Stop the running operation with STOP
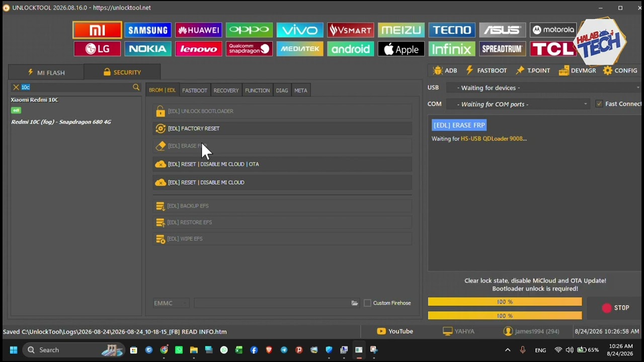The width and height of the screenshot is (644, 362). tap(616, 308)
